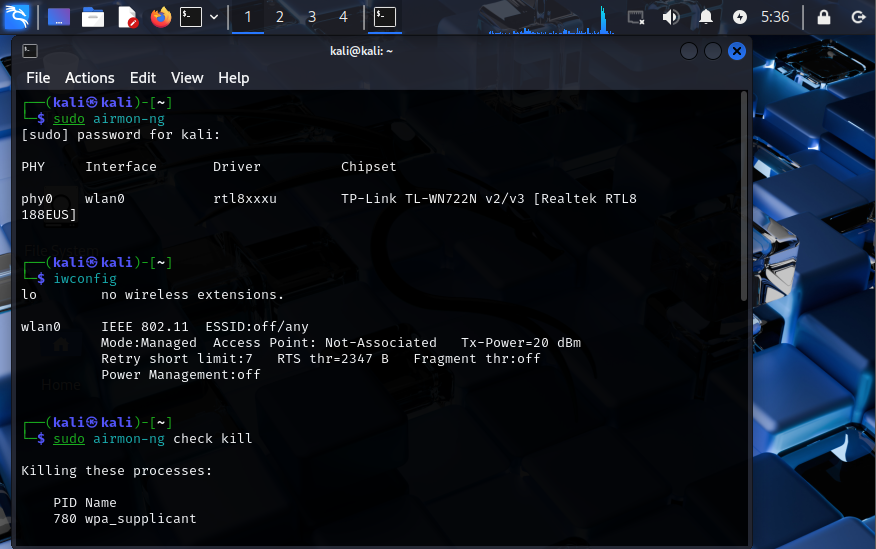Minimize the terminal window

(689, 51)
